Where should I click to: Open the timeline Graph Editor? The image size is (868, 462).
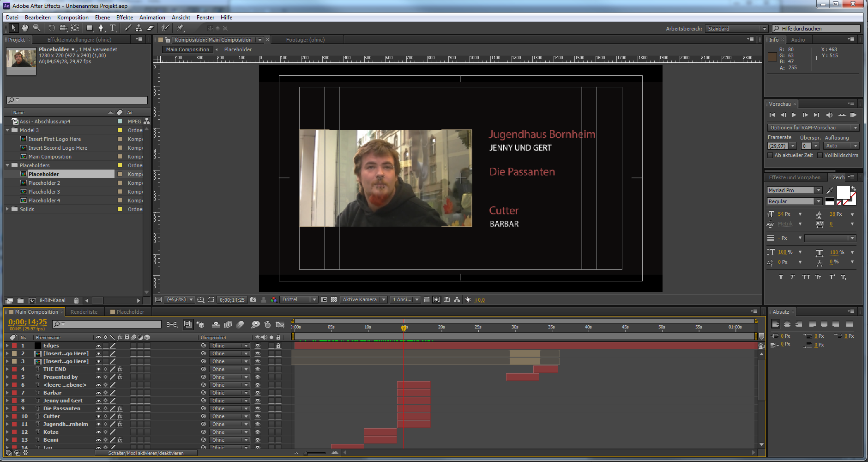[280, 324]
